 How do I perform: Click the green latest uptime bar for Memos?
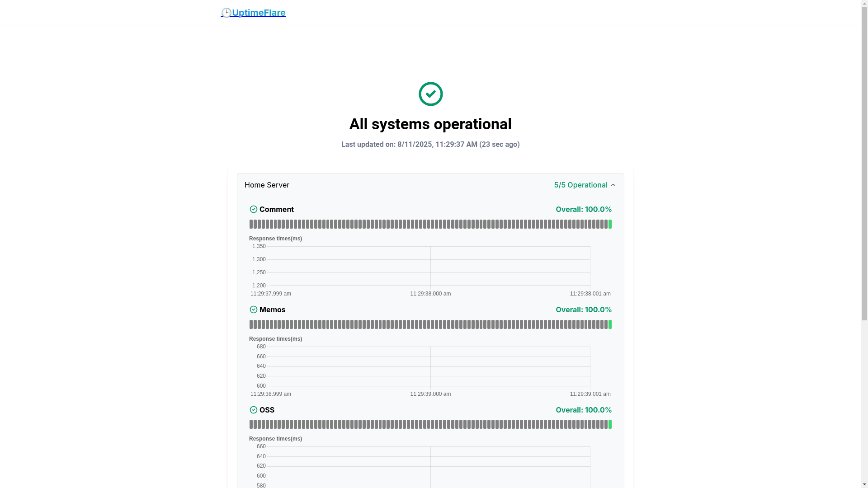[610, 324]
